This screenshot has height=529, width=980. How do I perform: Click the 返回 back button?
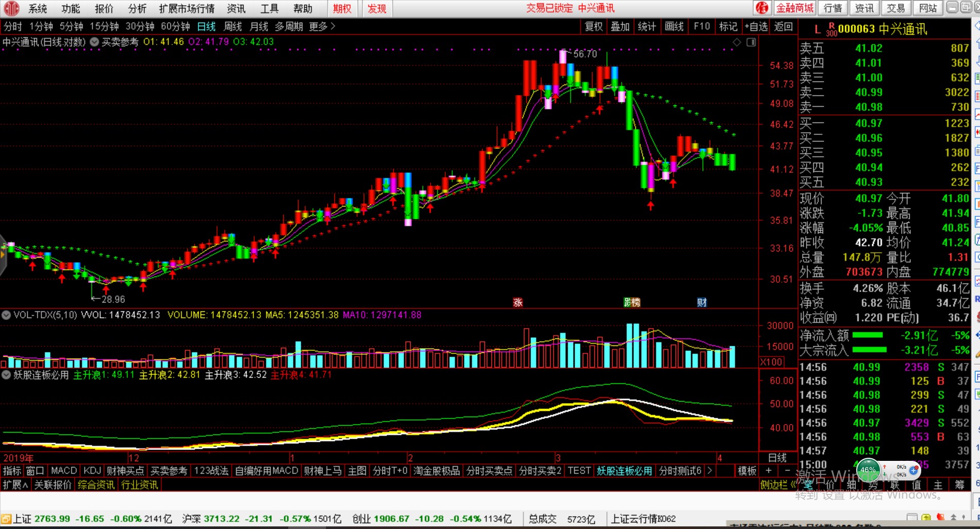point(783,26)
